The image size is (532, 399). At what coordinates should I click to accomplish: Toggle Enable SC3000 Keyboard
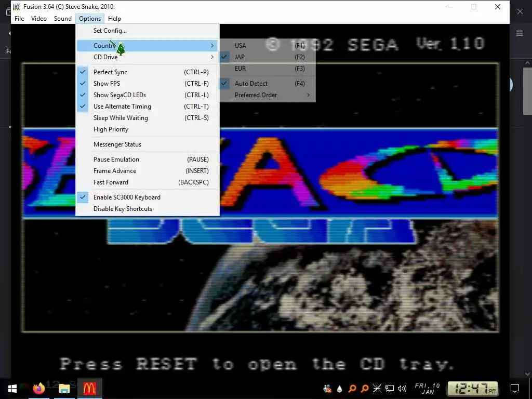pos(147,197)
